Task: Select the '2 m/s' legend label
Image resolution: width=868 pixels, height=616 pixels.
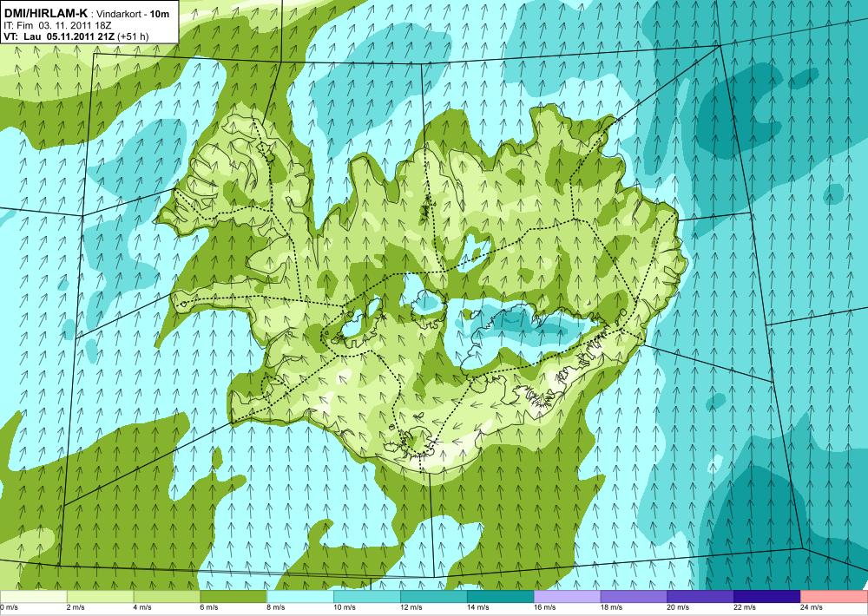Action: click(76, 607)
